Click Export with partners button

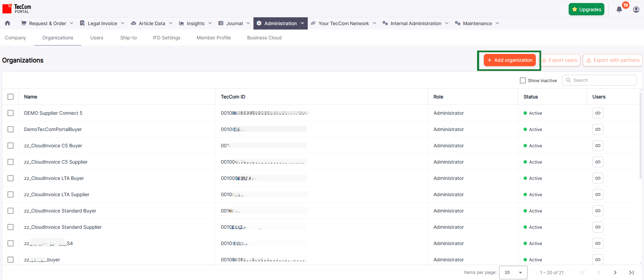(613, 60)
